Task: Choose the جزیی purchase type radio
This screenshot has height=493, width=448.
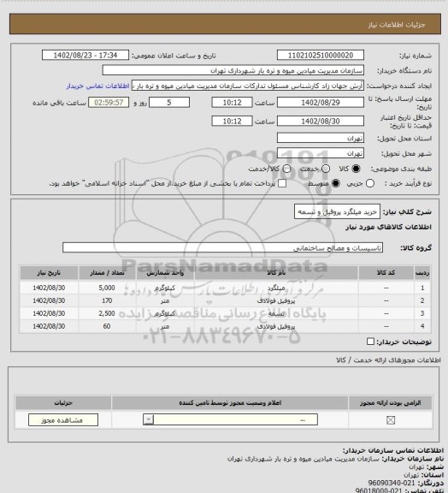Action: point(370,183)
